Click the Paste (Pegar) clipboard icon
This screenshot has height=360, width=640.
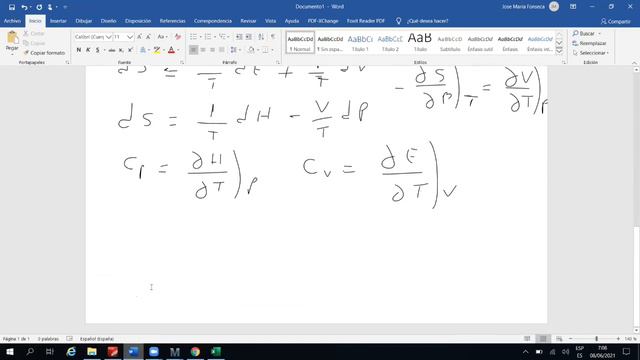click(x=12, y=38)
